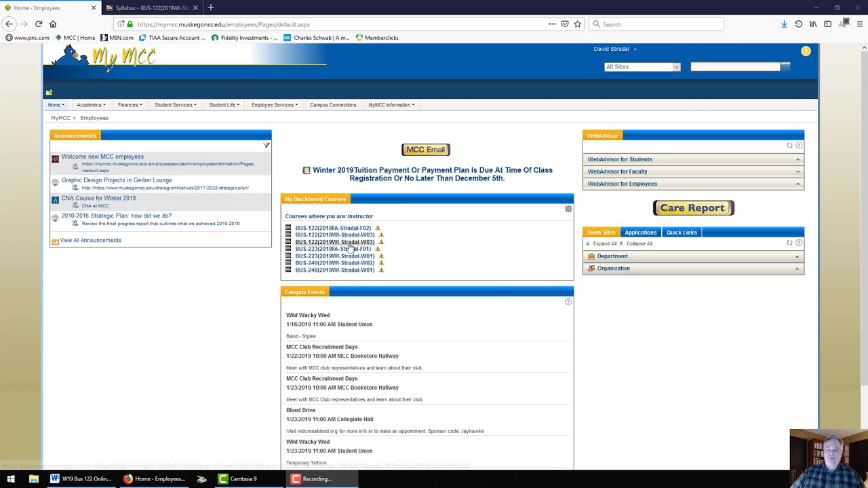Switch to the Quick Links tab
Screen dimensions: 868x488
point(682,232)
